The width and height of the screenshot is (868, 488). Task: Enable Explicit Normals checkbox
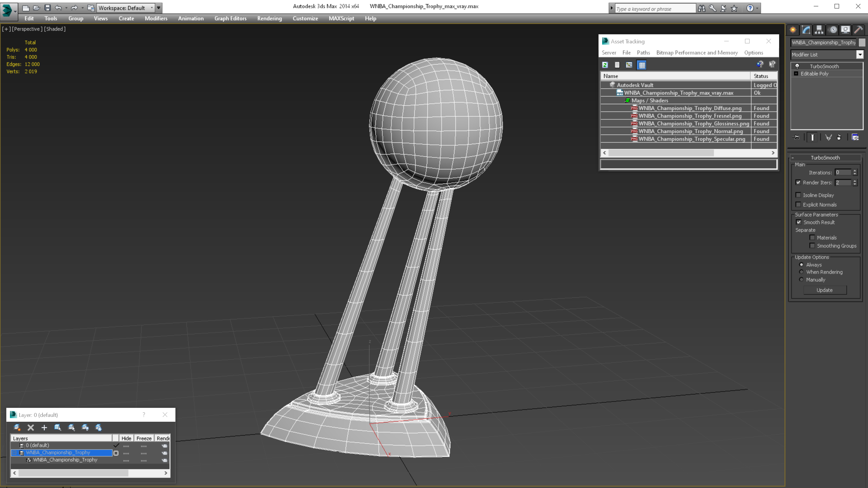(x=798, y=205)
